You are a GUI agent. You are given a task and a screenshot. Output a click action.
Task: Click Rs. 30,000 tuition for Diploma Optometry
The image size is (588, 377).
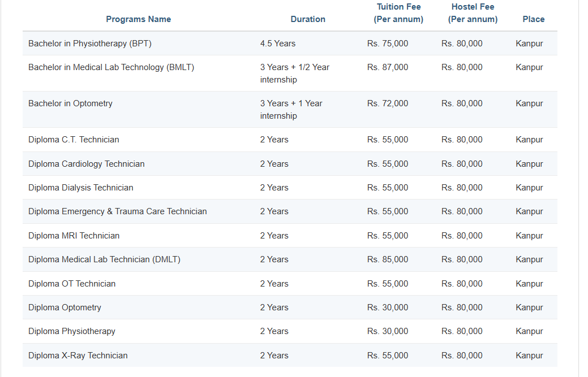pos(388,307)
